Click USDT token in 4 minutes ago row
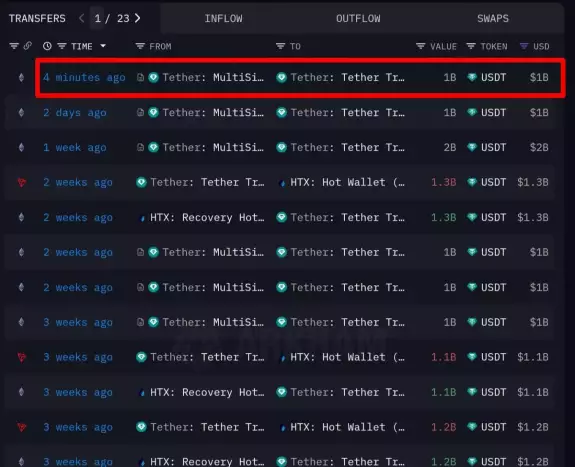 493,77
